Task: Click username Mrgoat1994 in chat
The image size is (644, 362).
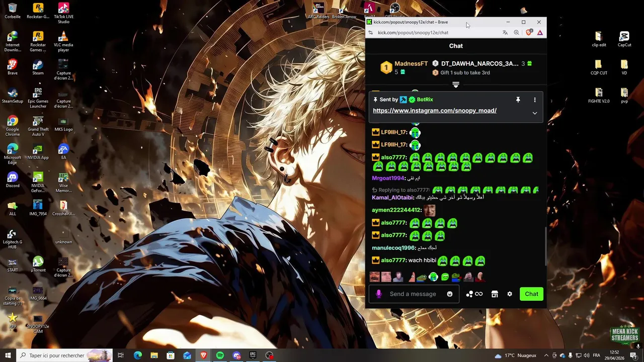Action: pyautogui.click(x=388, y=178)
